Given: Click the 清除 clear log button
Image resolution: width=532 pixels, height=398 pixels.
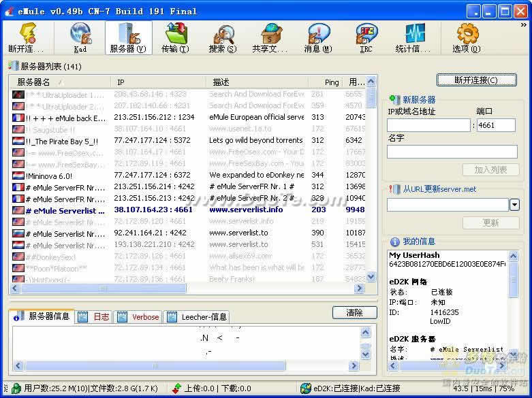Looking at the screenshot, I should click(354, 313).
